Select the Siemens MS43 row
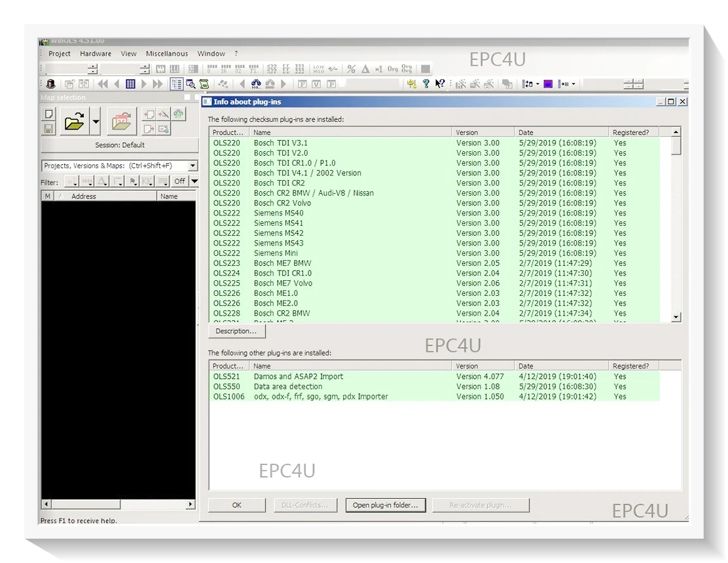Viewport: 728px width, 563px height. [x=434, y=244]
